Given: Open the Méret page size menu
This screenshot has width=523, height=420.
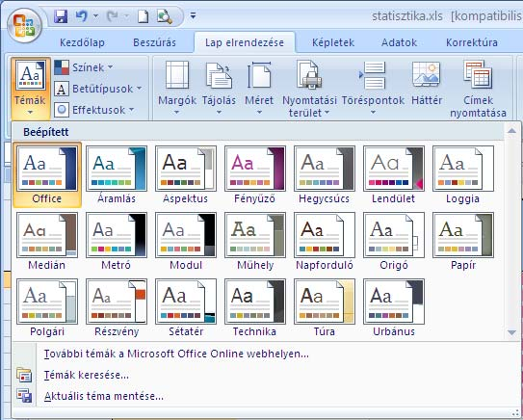Looking at the screenshot, I should [259, 88].
